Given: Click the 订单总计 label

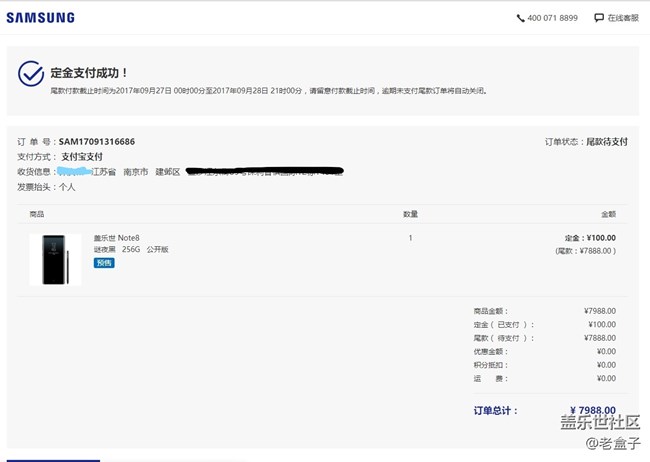Looking at the screenshot, I should [496, 411].
